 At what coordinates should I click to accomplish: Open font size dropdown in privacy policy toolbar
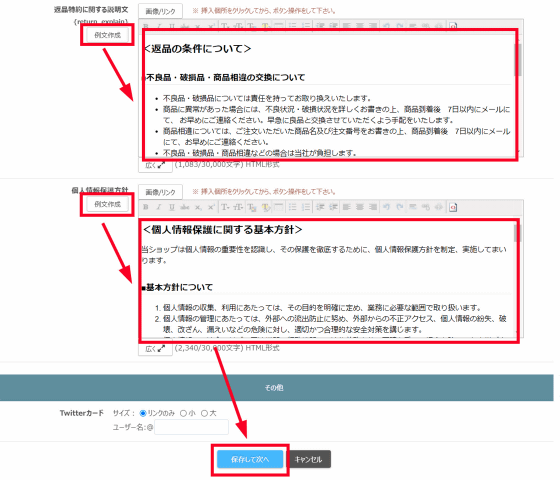pyautogui.click(x=238, y=207)
